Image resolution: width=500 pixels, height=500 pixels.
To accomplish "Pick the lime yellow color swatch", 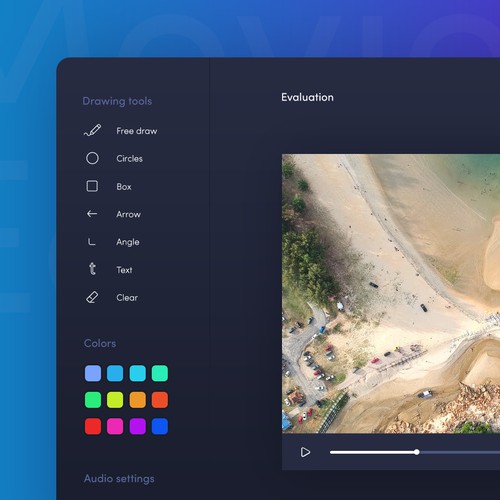I will tap(115, 400).
